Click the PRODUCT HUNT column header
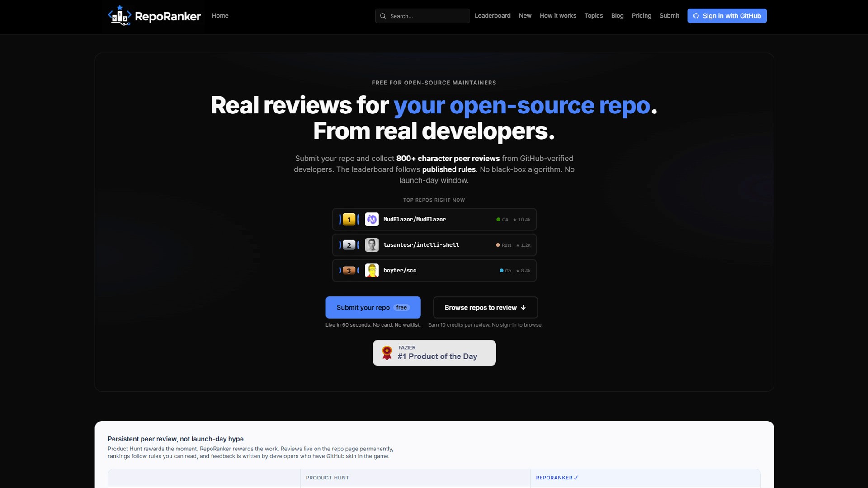868x488 pixels. [x=327, y=478]
